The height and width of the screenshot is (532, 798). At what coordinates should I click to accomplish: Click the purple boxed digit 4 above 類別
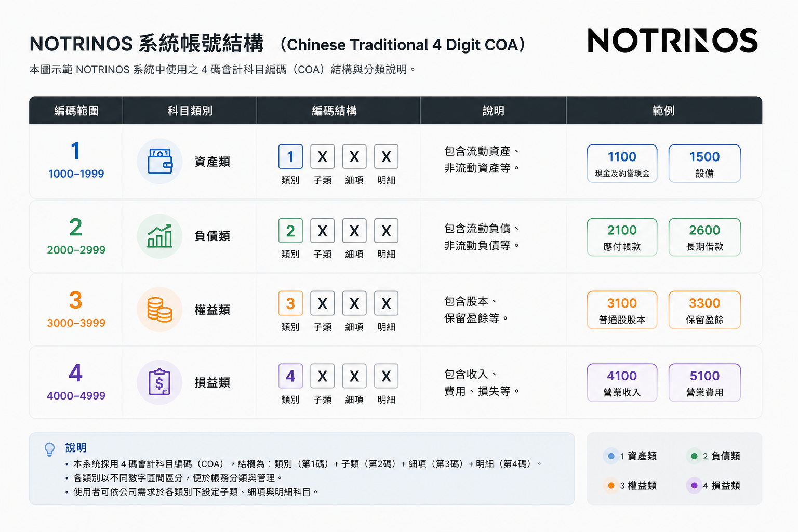[290, 376]
